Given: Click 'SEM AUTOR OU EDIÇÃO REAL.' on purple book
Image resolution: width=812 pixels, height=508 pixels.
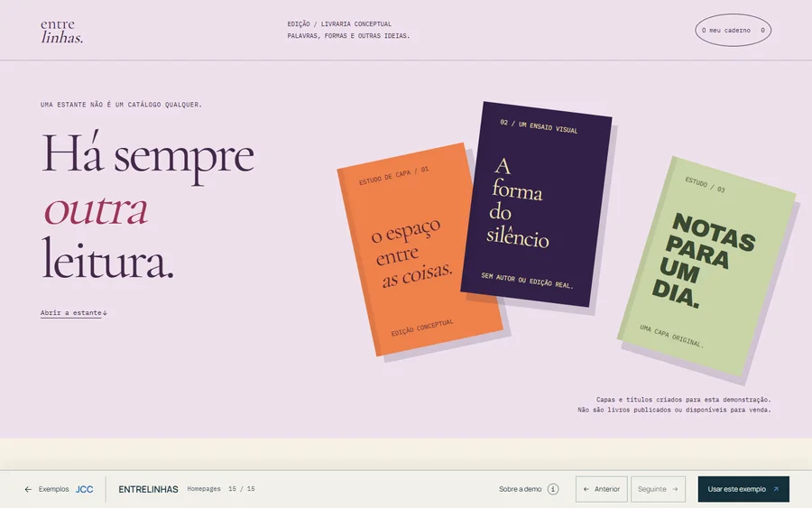Looking at the screenshot, I should tap(527, 281).
